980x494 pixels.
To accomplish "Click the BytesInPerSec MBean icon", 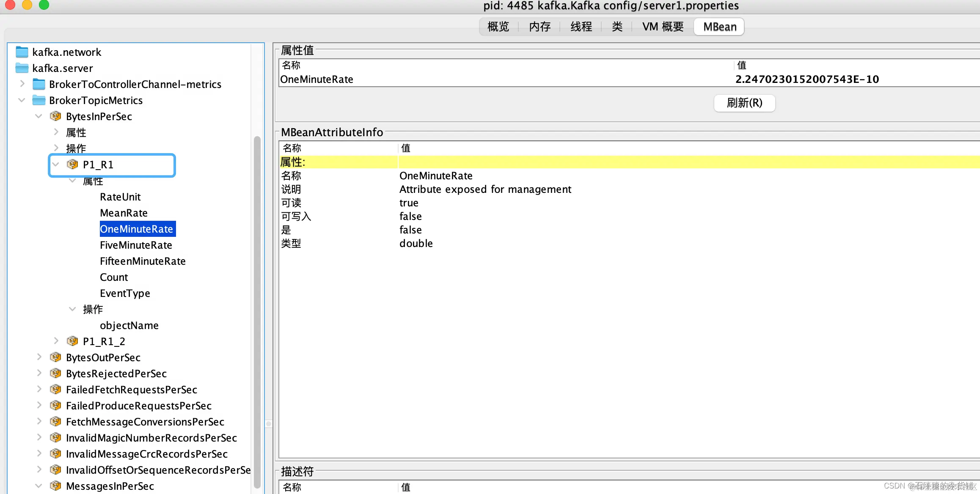I will coord(55,116).
